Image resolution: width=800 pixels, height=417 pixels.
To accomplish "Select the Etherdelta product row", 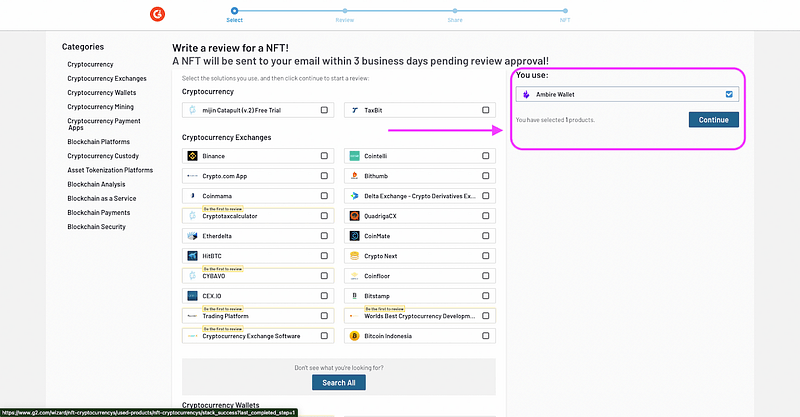I will (258, 236).
